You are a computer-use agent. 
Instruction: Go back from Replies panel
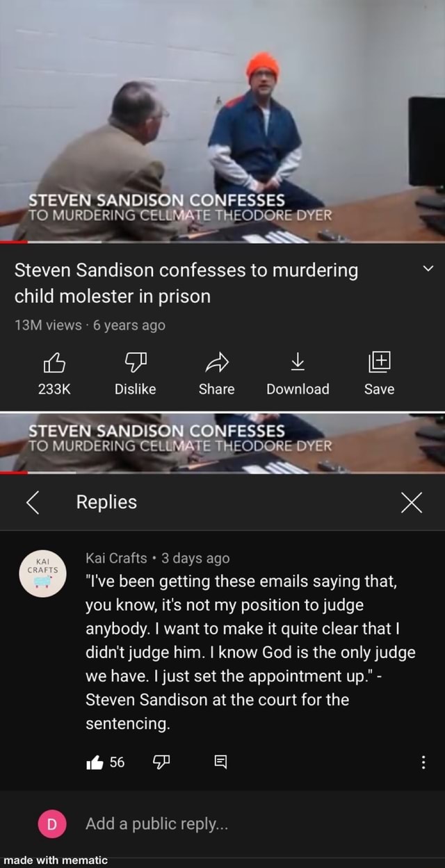pos(32,502)
